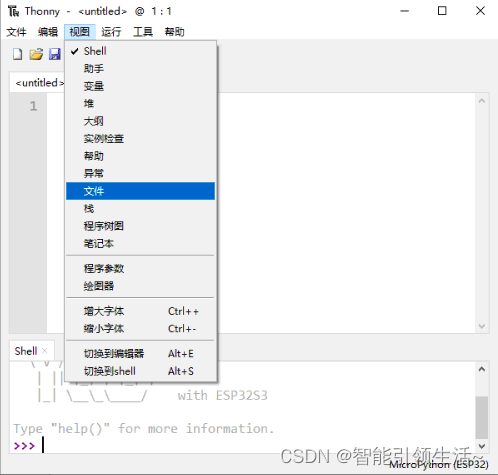Screen dimensions: 498x475
Task: Enable 绘图器 in view menu
Action: click(140, 286)
